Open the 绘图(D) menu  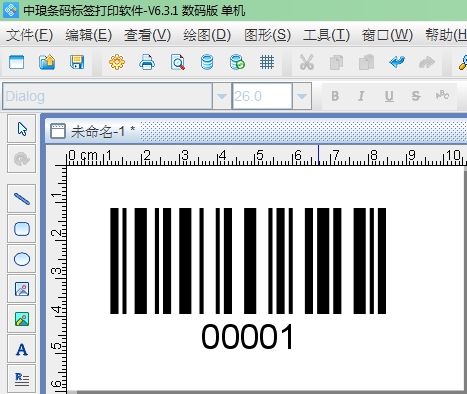point(207,35)
